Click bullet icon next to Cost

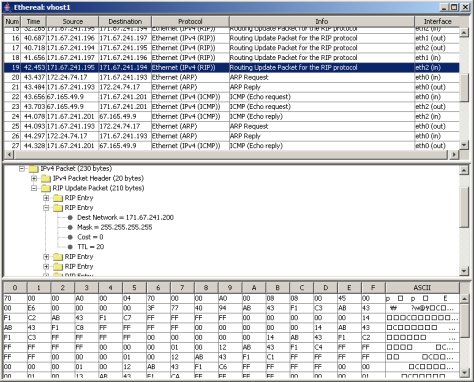(70, 237)
